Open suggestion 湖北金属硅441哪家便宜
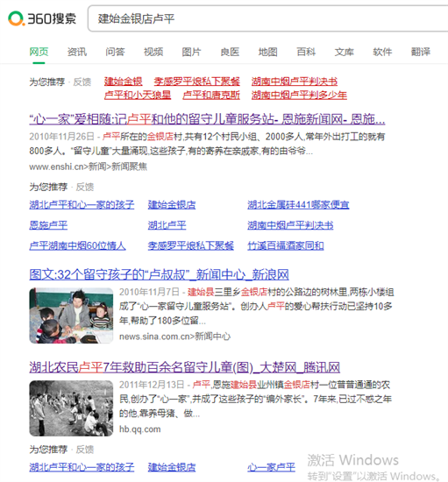This screenshot has height=482, width=448. point(298,205)
